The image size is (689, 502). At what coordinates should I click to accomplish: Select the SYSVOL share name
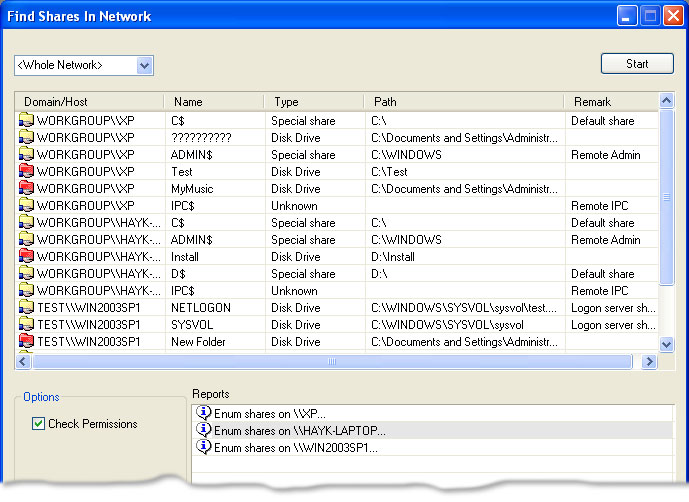[x=192, y=325]
